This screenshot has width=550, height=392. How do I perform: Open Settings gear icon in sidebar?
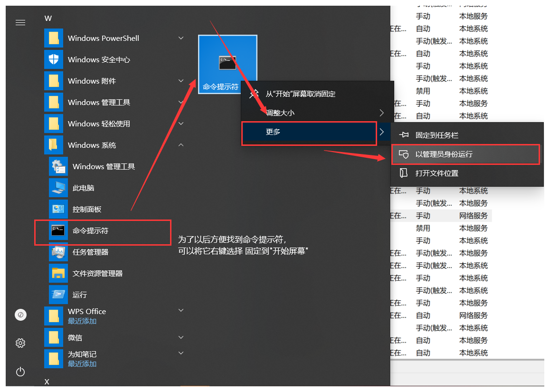click(20, 343)
